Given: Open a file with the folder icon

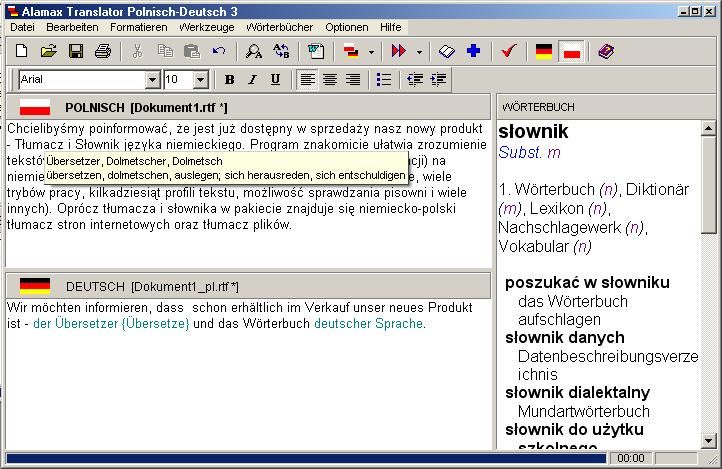Looking at the screenshot, I should coord(48,51).
